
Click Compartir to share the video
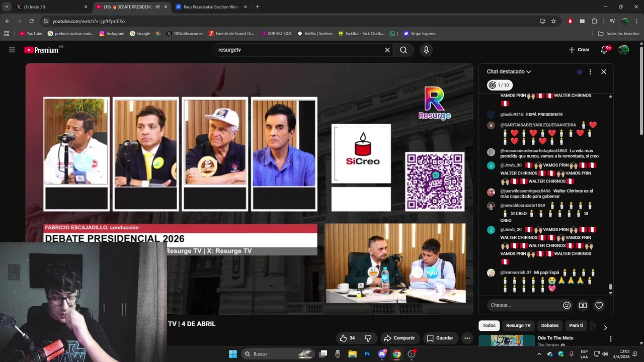point(399,338)
